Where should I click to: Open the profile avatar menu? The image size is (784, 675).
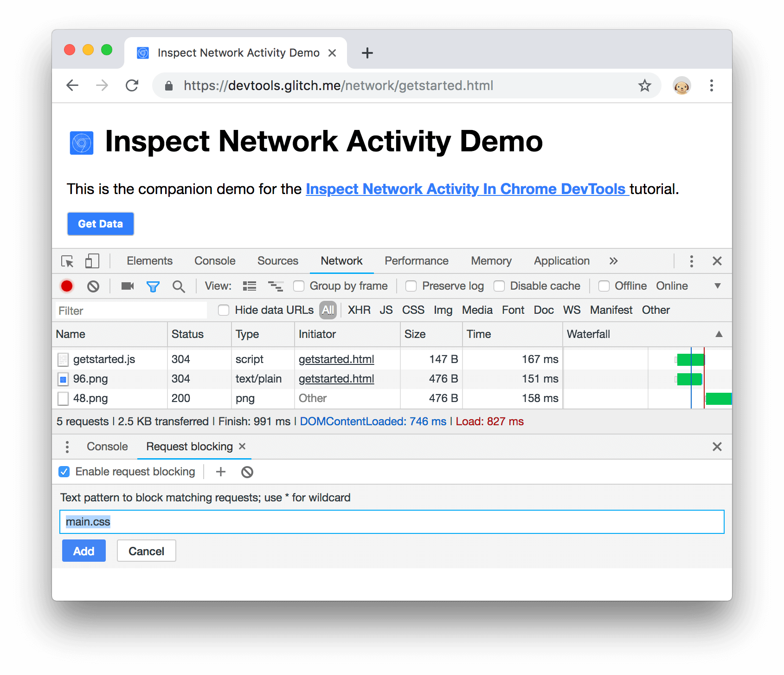681,85
